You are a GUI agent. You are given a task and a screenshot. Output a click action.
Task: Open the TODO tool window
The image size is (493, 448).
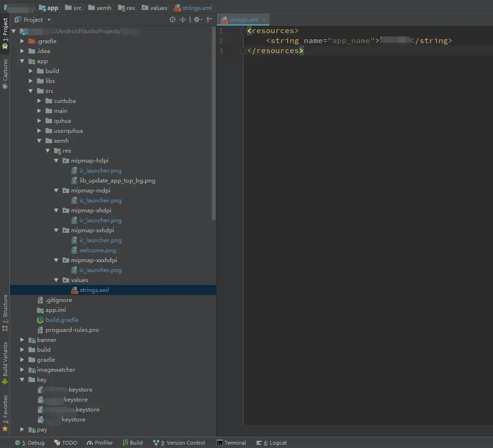pyautogui.click(x=66, y=443)
